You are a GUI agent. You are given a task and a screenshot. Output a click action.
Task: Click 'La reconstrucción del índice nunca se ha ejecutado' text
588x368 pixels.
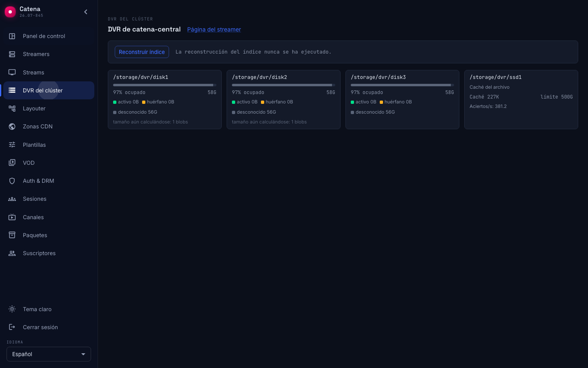click(254, 52)
